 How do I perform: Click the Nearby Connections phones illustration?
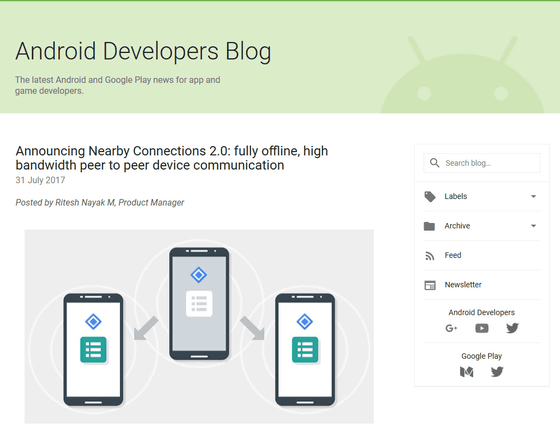coord(199,326)
